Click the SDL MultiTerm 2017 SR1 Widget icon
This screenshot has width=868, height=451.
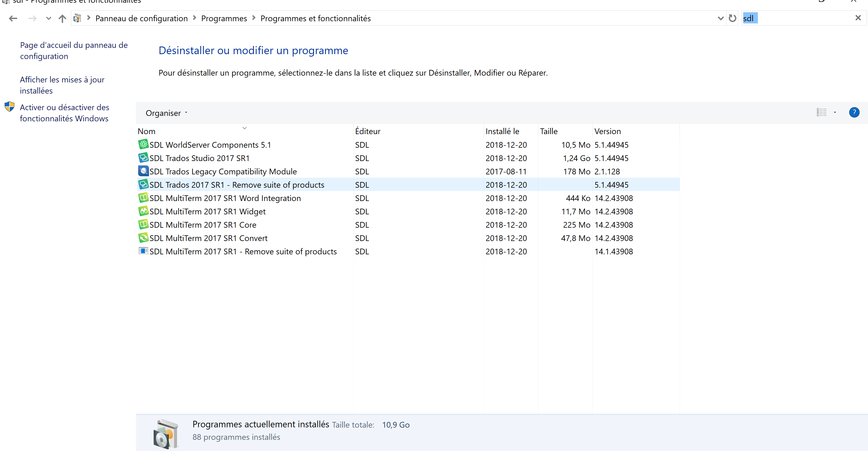[143, 211]
